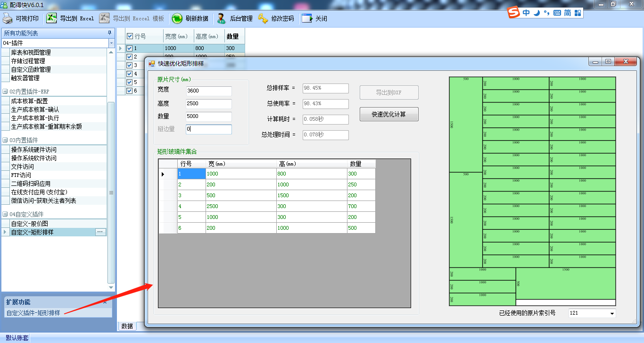Click the green refresh icon for 刷新数据
644x343 pixels.
177,18
